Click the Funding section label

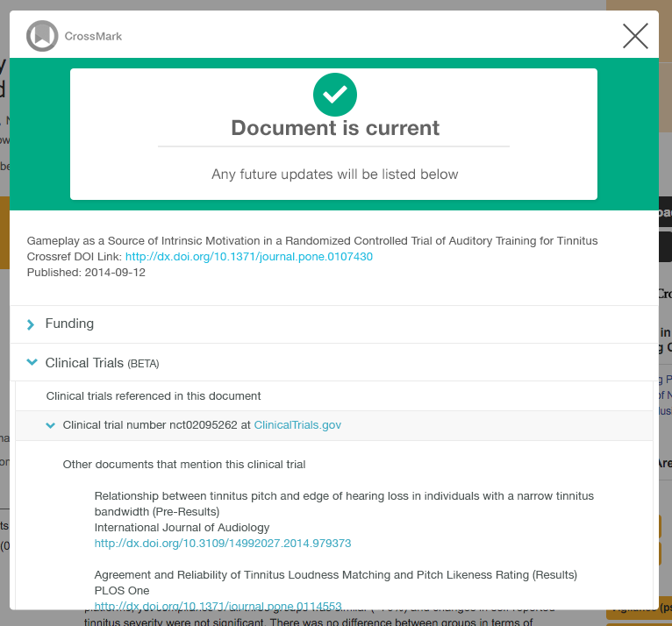(x=69, y=324)
